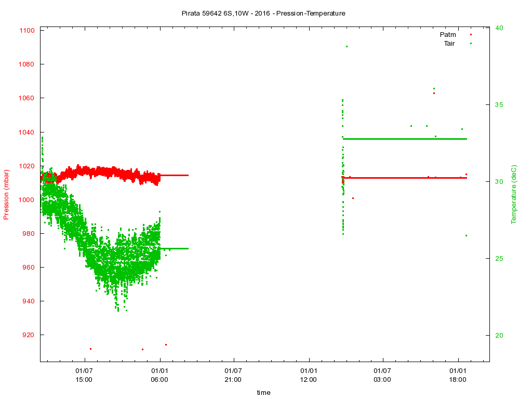
Task: Click the red outlier point above 1060 mbar
Action: (434, 94)
